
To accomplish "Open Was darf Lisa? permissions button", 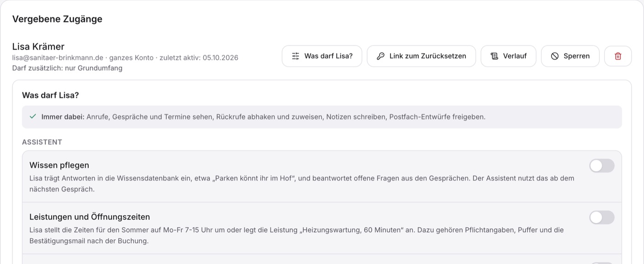I will tap(322, 56).
